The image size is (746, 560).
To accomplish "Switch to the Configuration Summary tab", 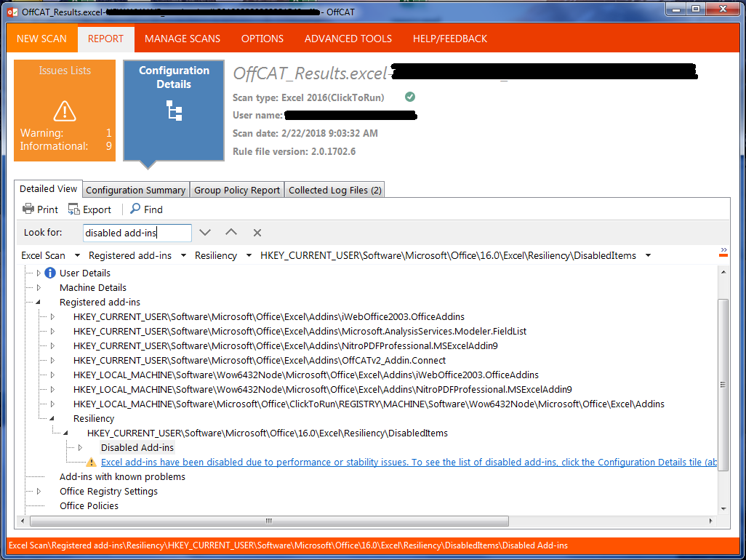I will [x=135, y=191].
